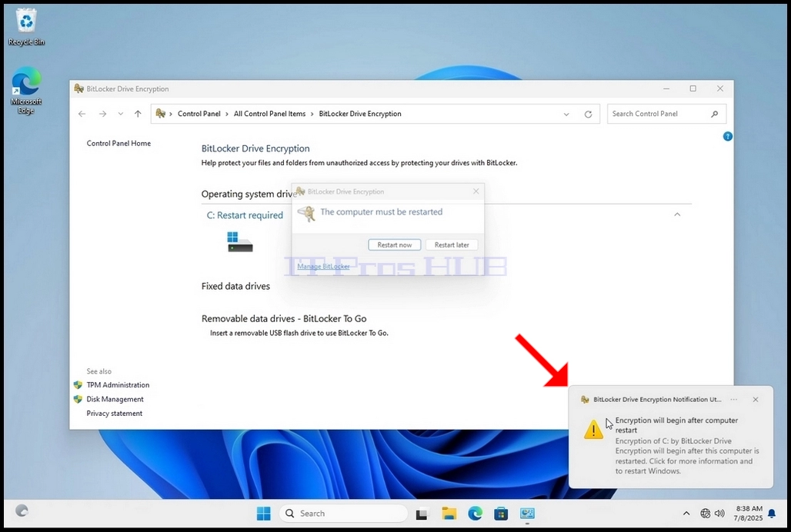Viewport: 791px width, 532px height.
Task: Click the yellow warning icon in notification
Action: pyautogui.click(x=593, y=429)
